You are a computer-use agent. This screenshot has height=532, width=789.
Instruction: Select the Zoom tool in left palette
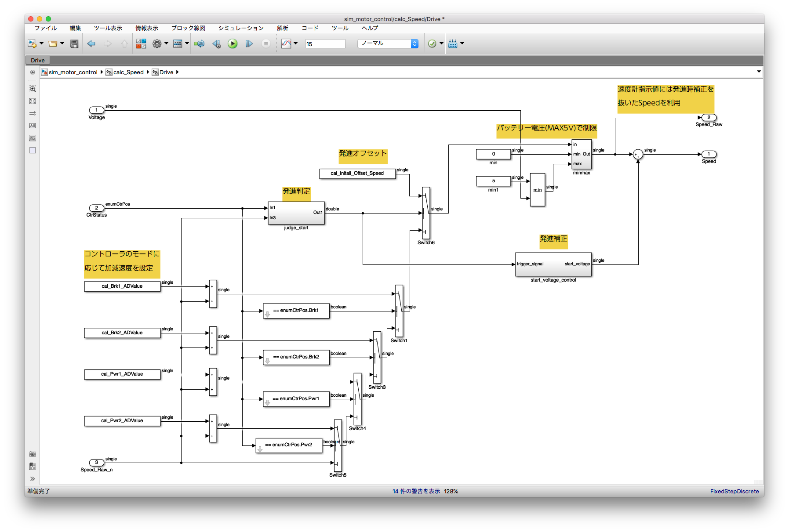(x=33, y=89)
